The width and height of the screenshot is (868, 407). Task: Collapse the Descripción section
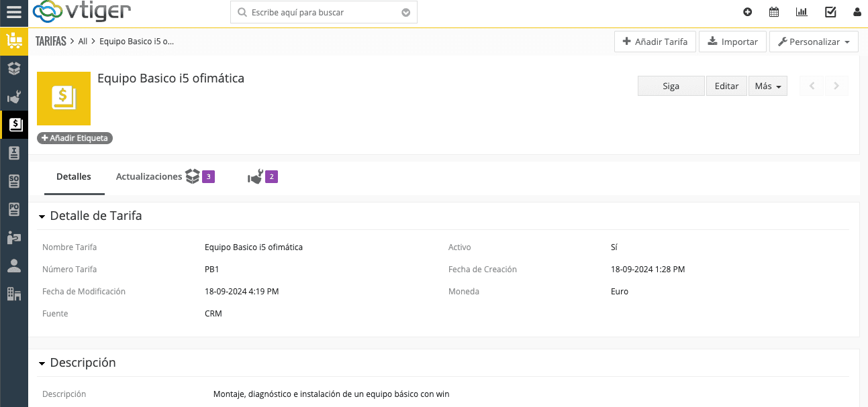click(x=42, y=363)
